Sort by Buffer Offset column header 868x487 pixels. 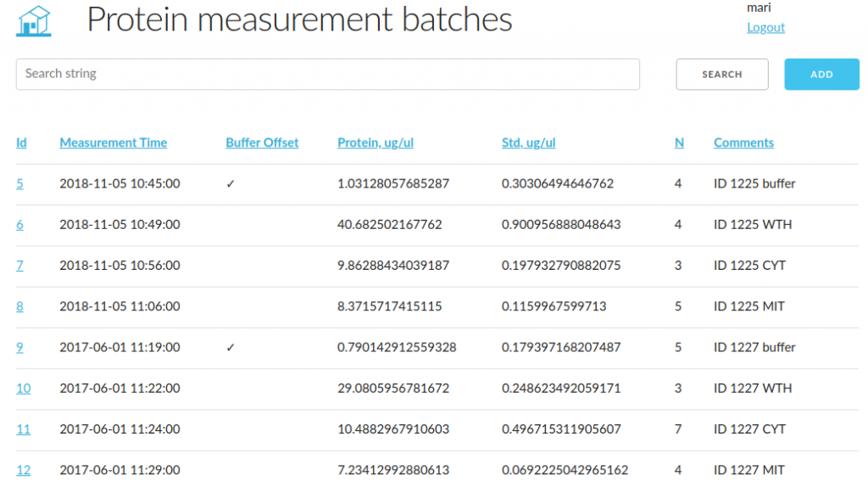coord(262,143)
